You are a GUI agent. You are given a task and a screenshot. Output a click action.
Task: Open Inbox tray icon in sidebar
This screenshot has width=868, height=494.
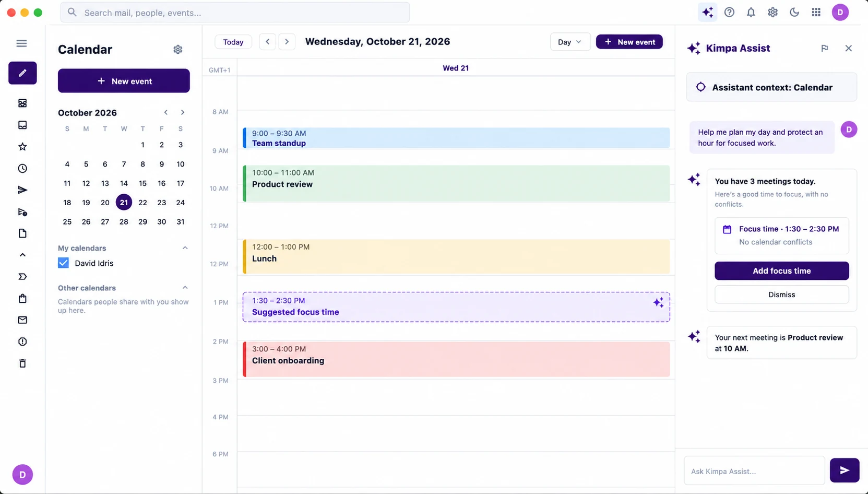pyautogui.click(x=22, y=125)
